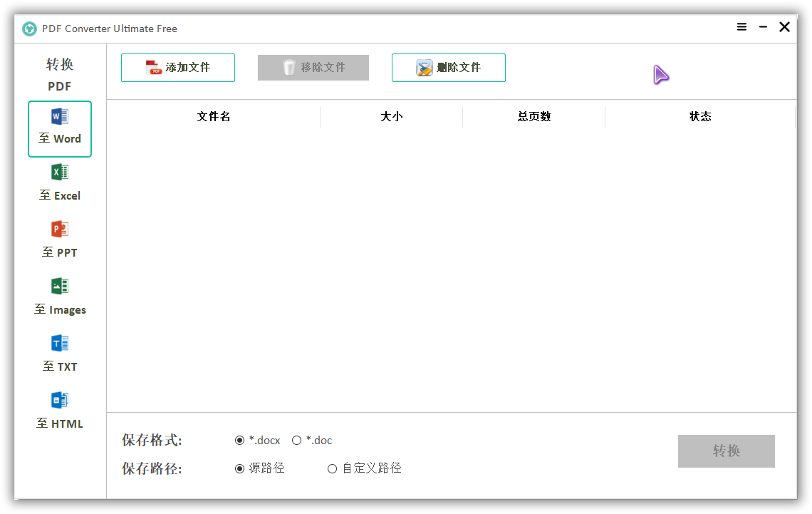Choose 自定义路径 custom path option
The height and width of the screenshot is (514, 812).
click(332, 468)
